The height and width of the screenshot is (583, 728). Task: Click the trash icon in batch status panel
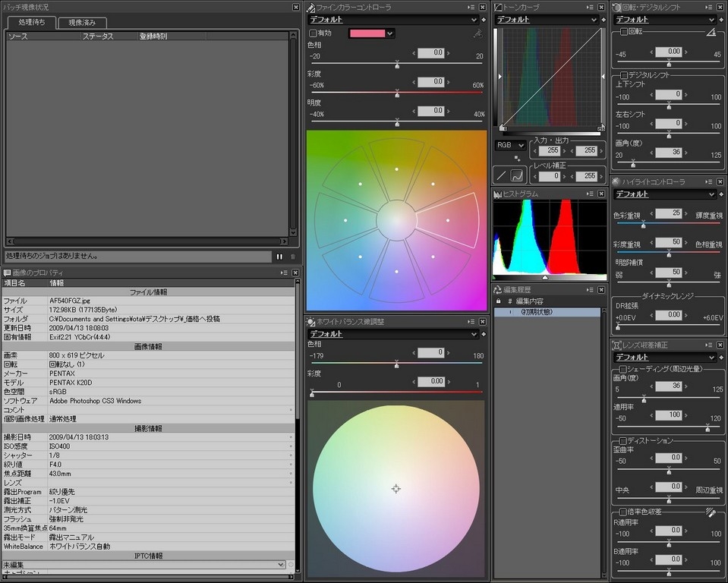tap(292, 257)
